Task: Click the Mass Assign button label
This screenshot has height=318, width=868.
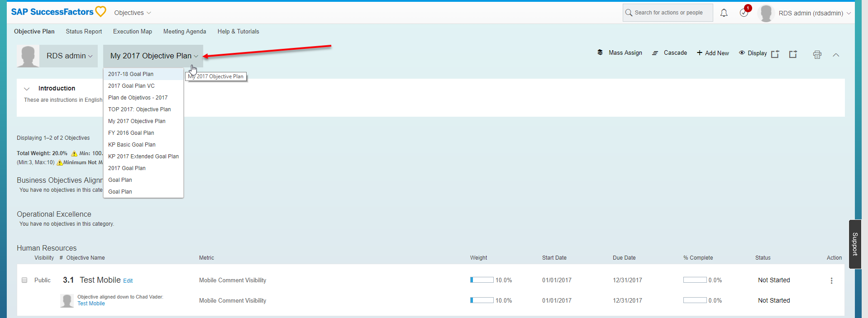Action: tap(625, 53)
